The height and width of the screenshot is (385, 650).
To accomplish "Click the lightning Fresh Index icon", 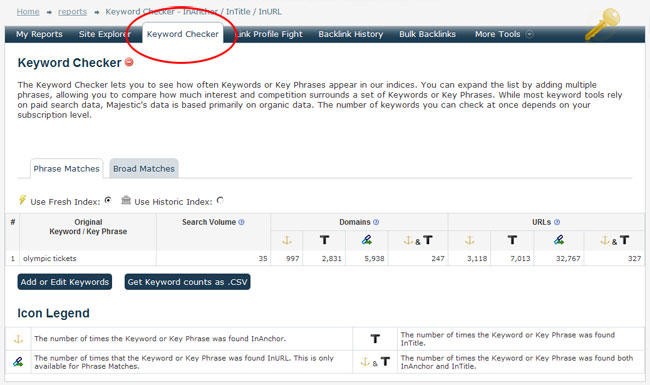I will point(22,200).
